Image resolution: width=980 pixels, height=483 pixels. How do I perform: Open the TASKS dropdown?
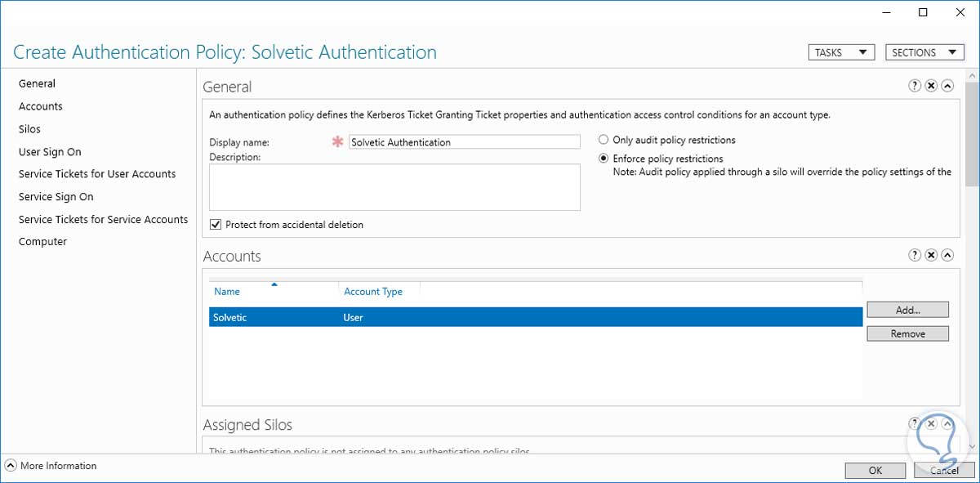pyautogui.click(x=840, y=52)
